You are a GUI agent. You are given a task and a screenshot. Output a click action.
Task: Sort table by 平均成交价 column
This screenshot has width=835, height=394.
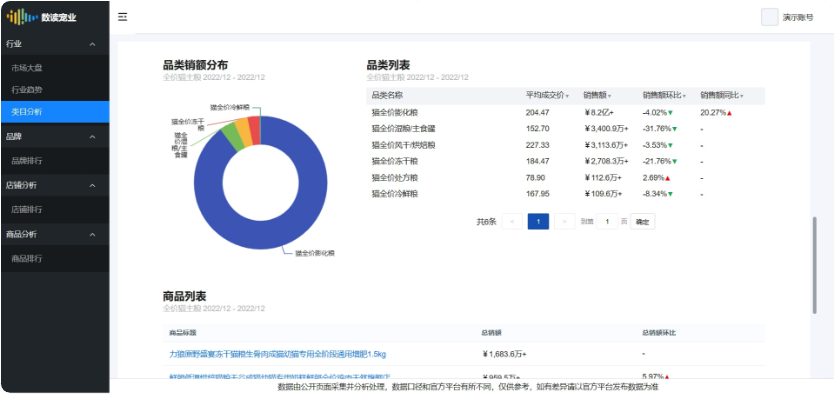(547, 95)
